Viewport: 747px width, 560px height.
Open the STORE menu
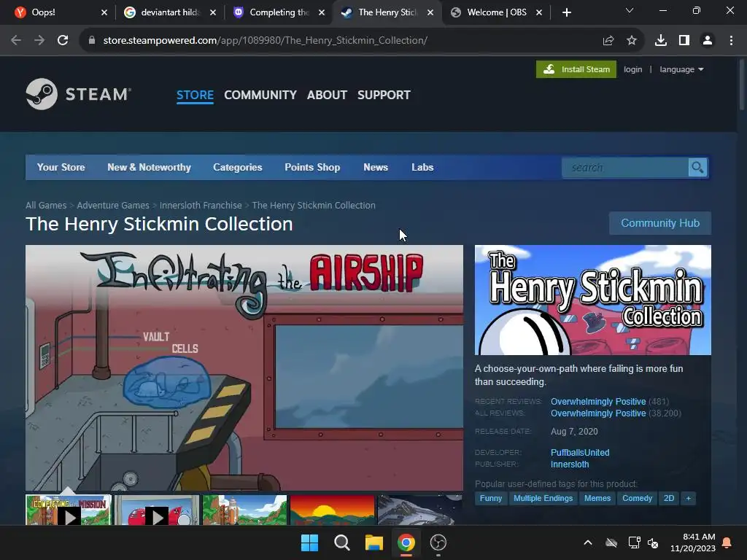click(195, 95)
